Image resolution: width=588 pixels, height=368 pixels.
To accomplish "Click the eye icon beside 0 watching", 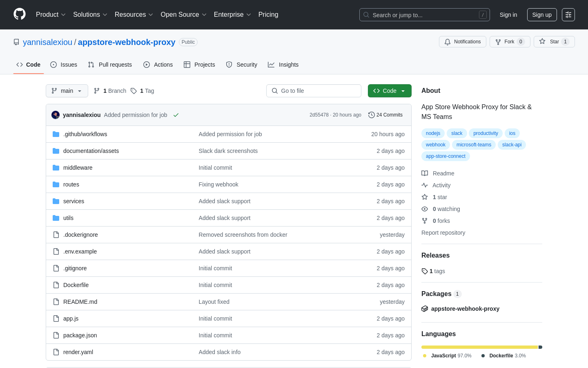I will coord(425,209).
